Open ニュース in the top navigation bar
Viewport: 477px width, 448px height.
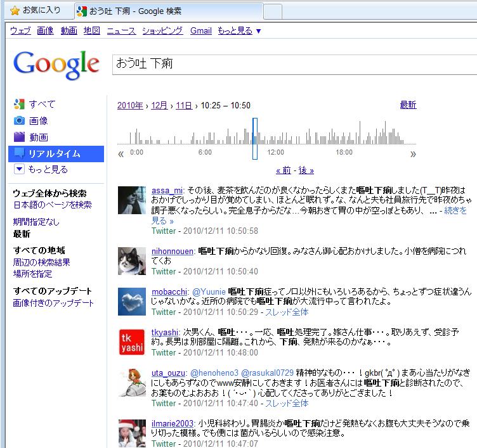click(x=121, y=30)
